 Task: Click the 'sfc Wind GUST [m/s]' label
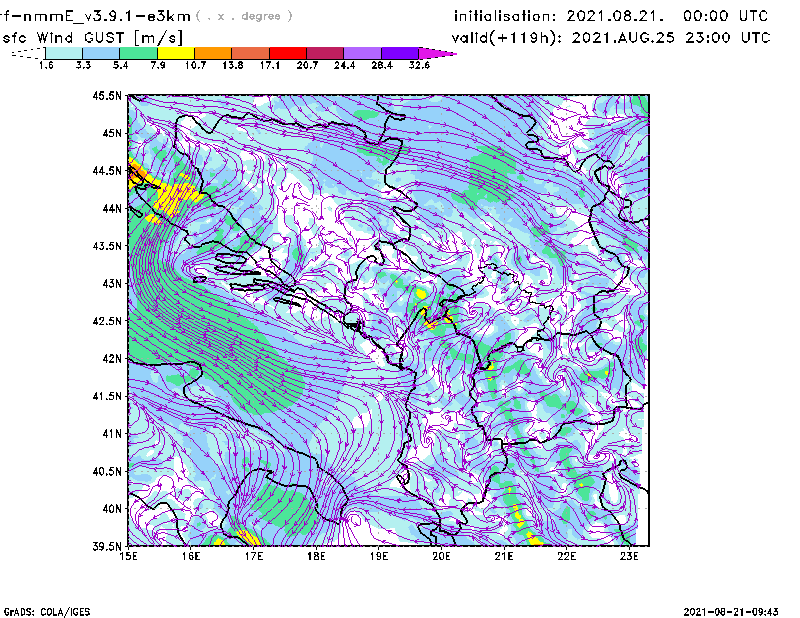tap(92, 36)
